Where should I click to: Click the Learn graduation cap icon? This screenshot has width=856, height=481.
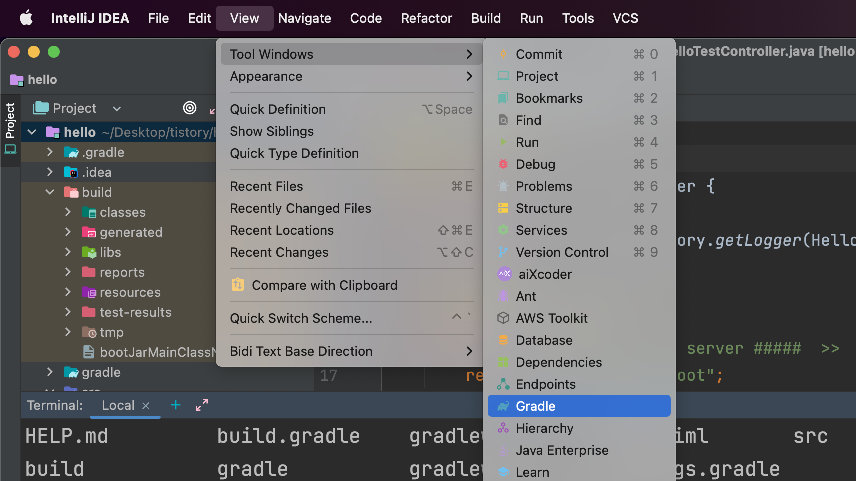[x=503, y=472]
